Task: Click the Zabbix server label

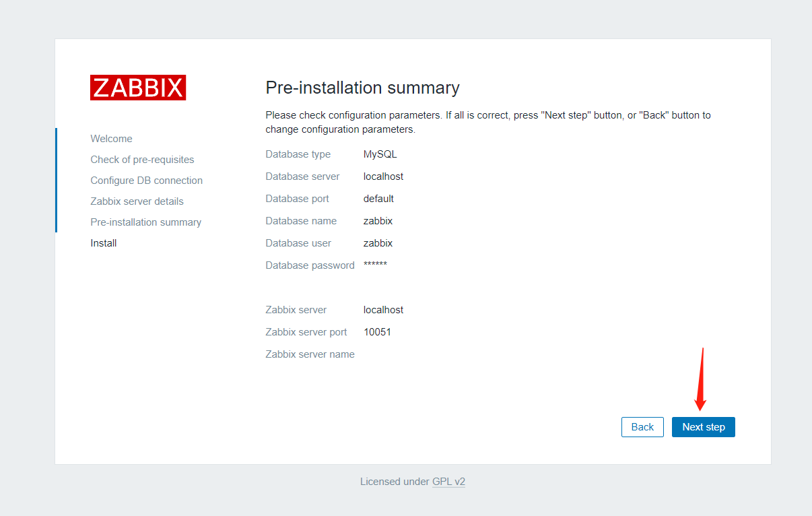Action: click(x=296, y=310)
